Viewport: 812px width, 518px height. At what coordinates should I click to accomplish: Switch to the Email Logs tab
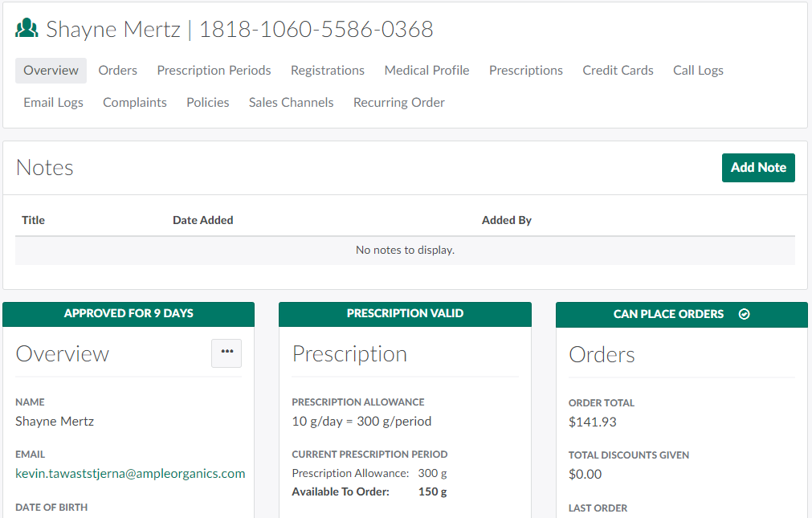pos(53,103)
